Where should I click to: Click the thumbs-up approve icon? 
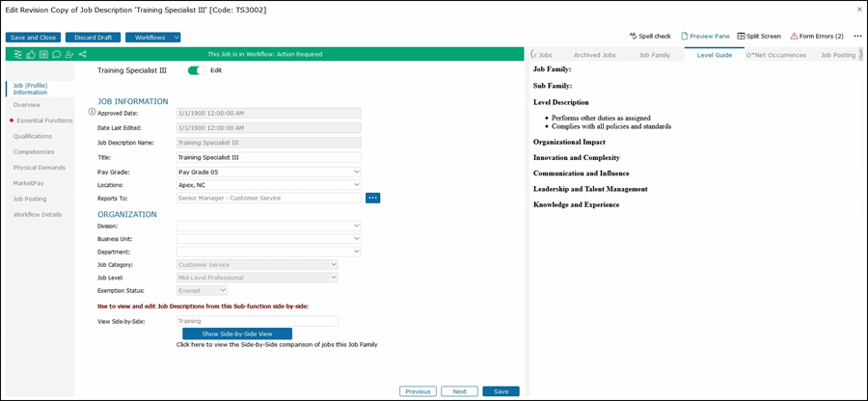tap(32, 54)
